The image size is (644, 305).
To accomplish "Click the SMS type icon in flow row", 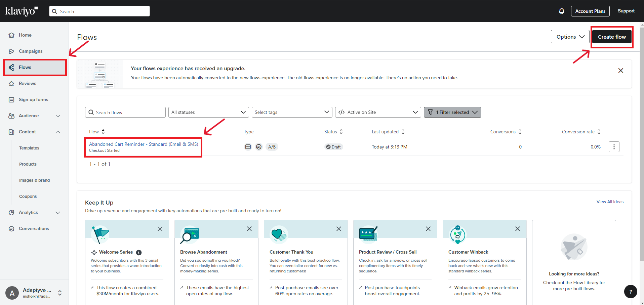I will pyautogui.click(x=258, y=147).
